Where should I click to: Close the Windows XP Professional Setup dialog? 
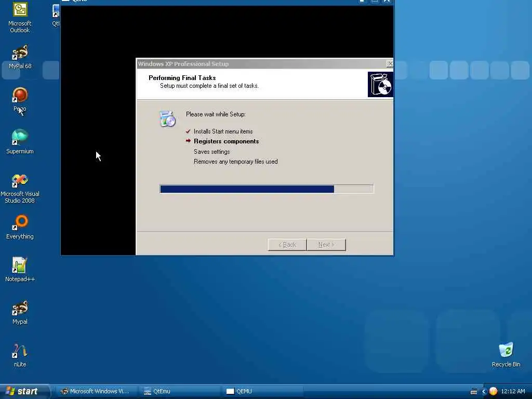(x=390, y=63)
